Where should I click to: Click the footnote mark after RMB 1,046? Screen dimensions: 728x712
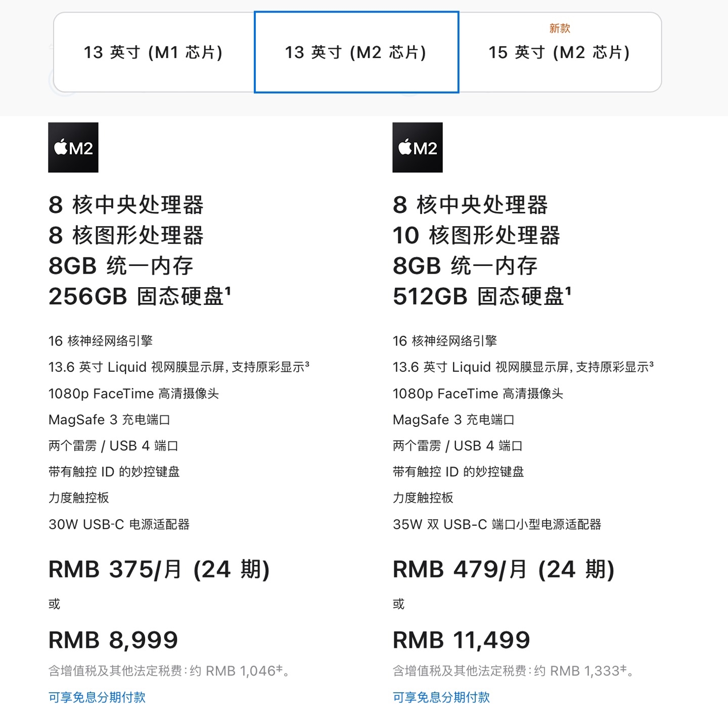[279, 669]
